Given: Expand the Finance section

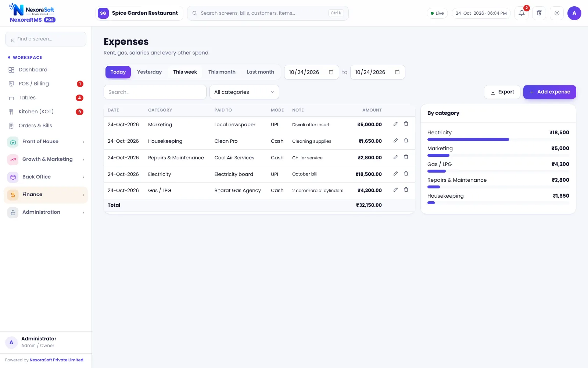Looking at the screenshot, I should coord(46,195).
